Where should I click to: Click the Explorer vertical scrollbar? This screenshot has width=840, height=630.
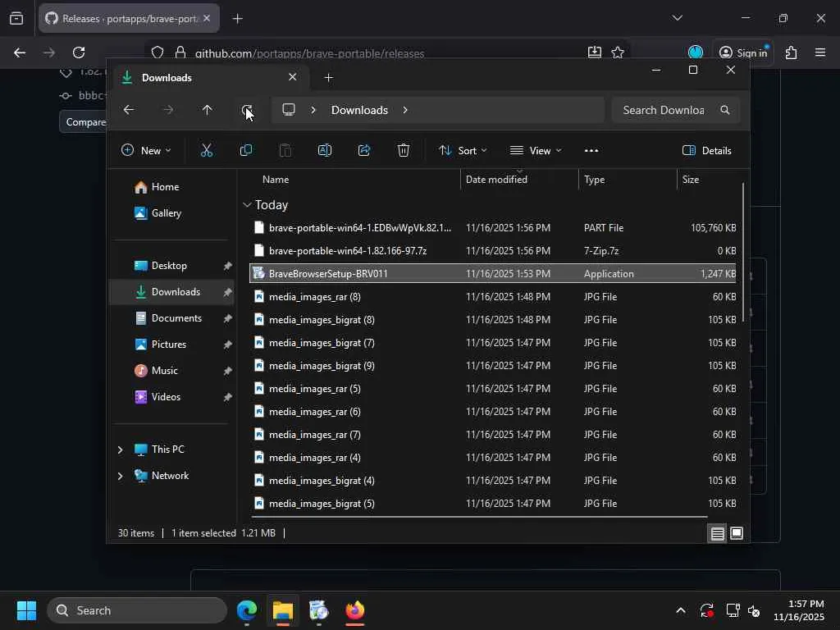click(x=743, y=252)
